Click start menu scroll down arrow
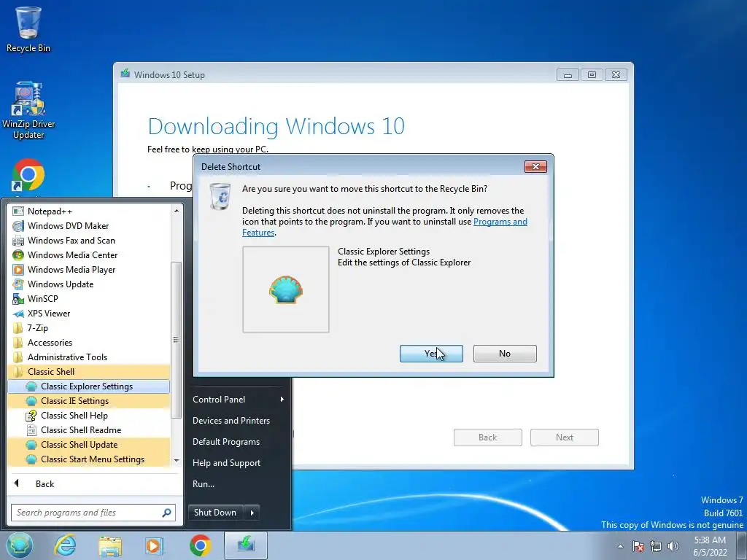Image resolution: width=747 pixels, height=560 pixels. (177, 461)
